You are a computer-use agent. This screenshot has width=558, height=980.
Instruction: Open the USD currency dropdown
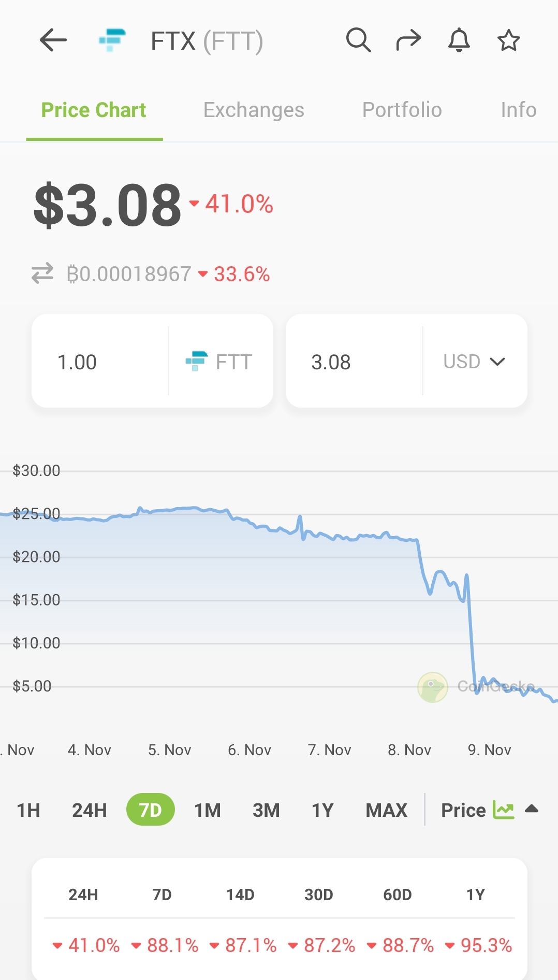[x=475, y=361]
